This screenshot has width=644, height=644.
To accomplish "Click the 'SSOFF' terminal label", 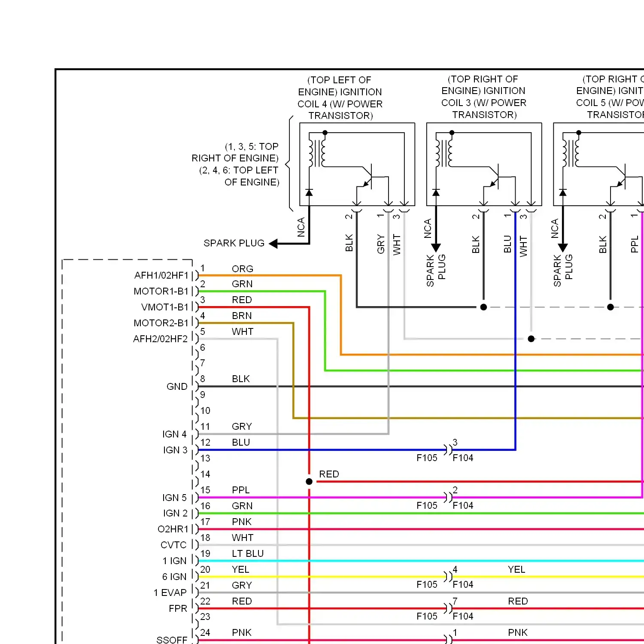I will coord(172,640).
